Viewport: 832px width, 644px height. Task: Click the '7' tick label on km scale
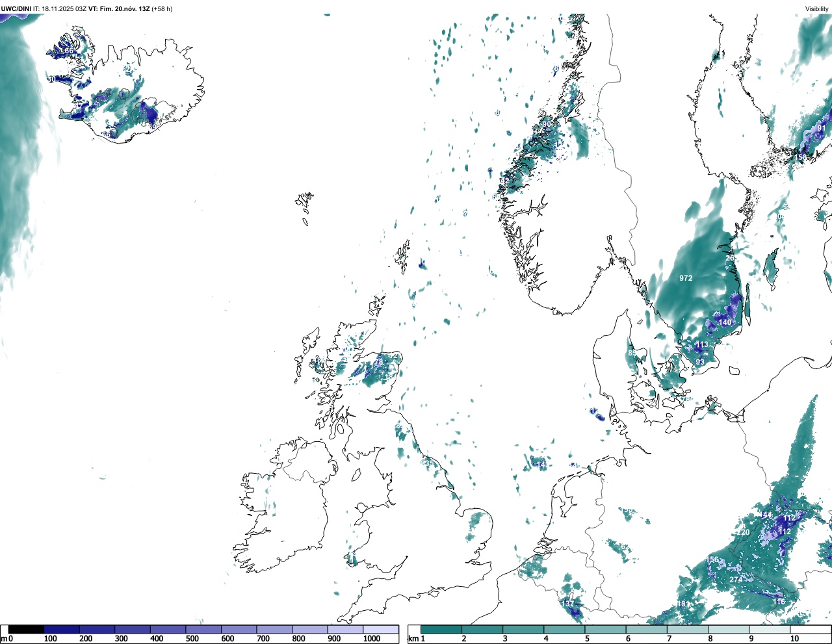pyautogui.click(x=669, y=639)
